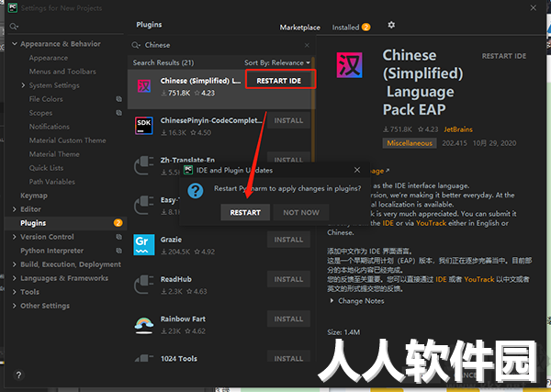Viewport: 551px width, 392px height.
Task: Click the Rainbow Fart plugin icon
Action: pyautogui.click(x=144, y=325)
